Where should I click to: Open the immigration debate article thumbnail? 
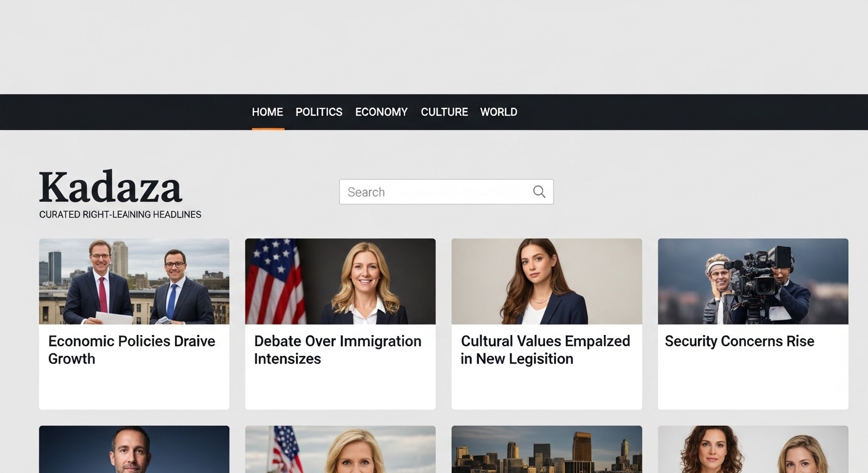pos(340,281)
